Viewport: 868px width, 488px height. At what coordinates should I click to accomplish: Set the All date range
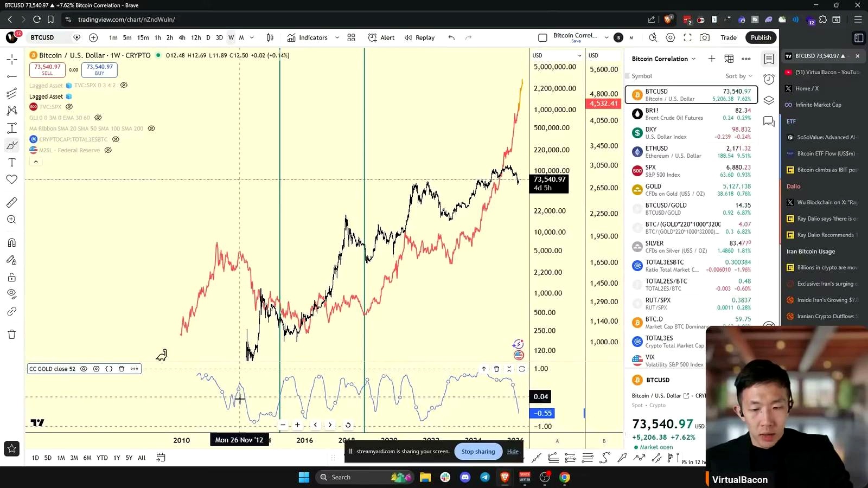pos(142,458)
